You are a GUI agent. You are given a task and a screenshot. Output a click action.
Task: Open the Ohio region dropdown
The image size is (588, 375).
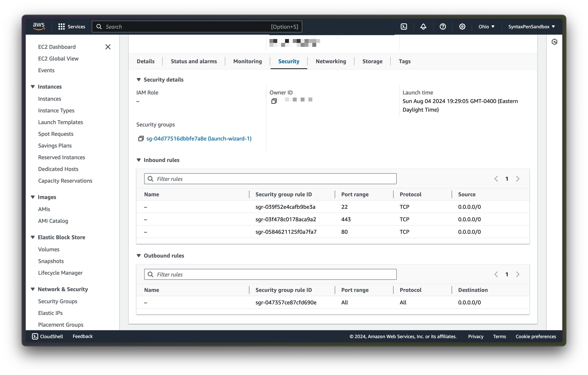tap(486, 26)
